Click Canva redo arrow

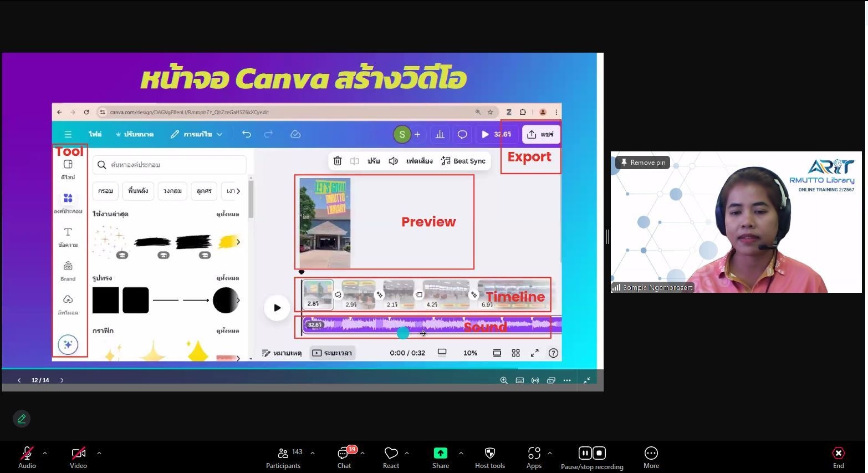(x=268, y=134)
